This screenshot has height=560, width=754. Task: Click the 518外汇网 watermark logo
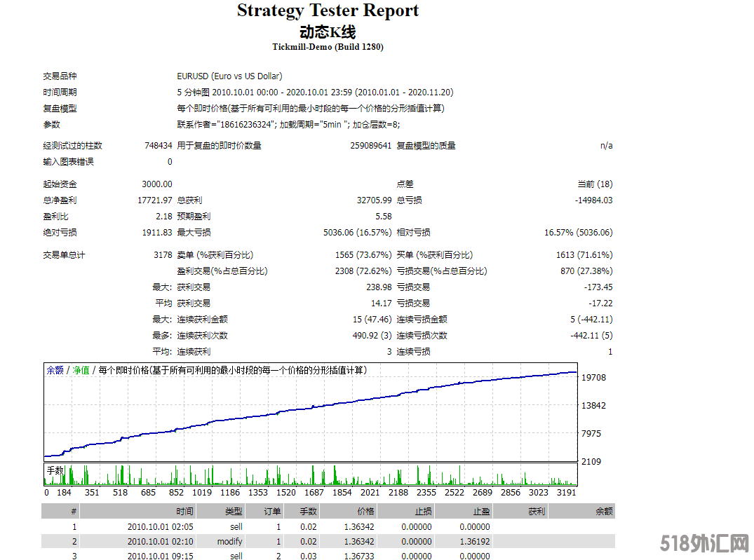pos(704,543)
